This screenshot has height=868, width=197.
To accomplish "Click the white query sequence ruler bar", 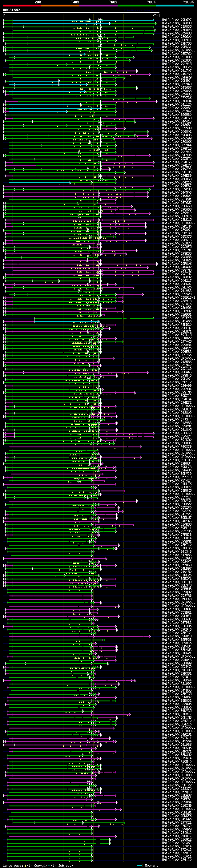I will click(x=81, y=12).
